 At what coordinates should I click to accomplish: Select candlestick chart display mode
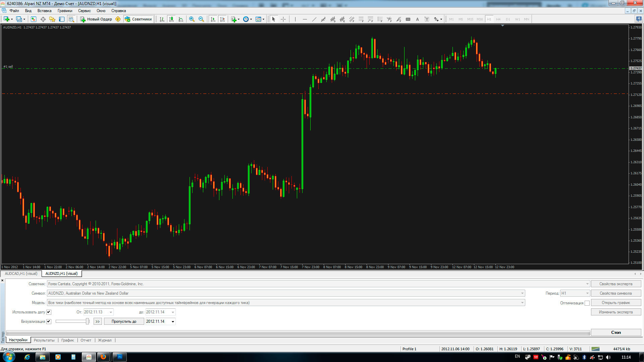tap(171, 19)
